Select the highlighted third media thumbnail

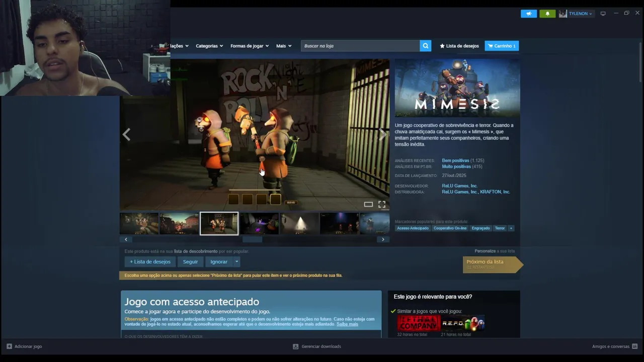[219, 224]
